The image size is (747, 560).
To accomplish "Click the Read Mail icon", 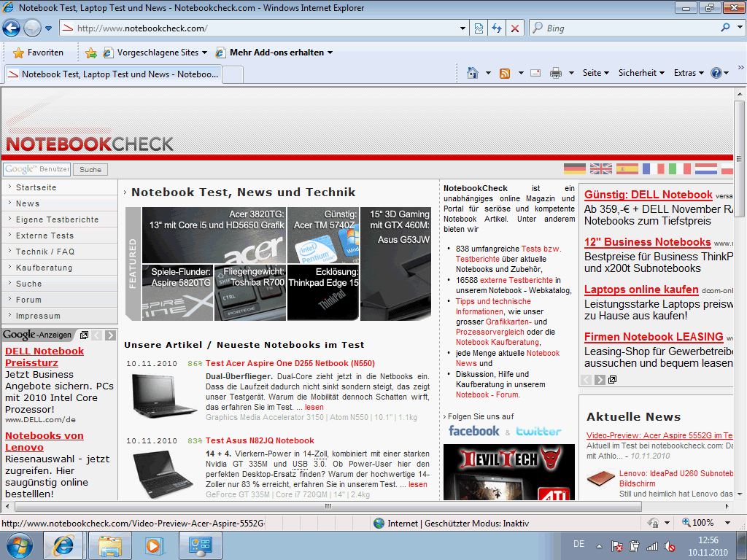I will point(535,73).
